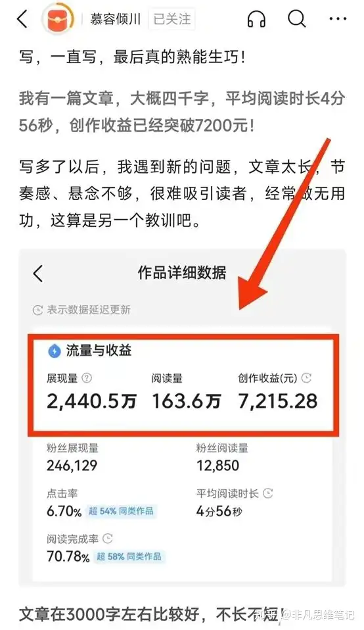Tap the 超 54% 同类作品 badge

pyautogui.click(x=121, y=511)
